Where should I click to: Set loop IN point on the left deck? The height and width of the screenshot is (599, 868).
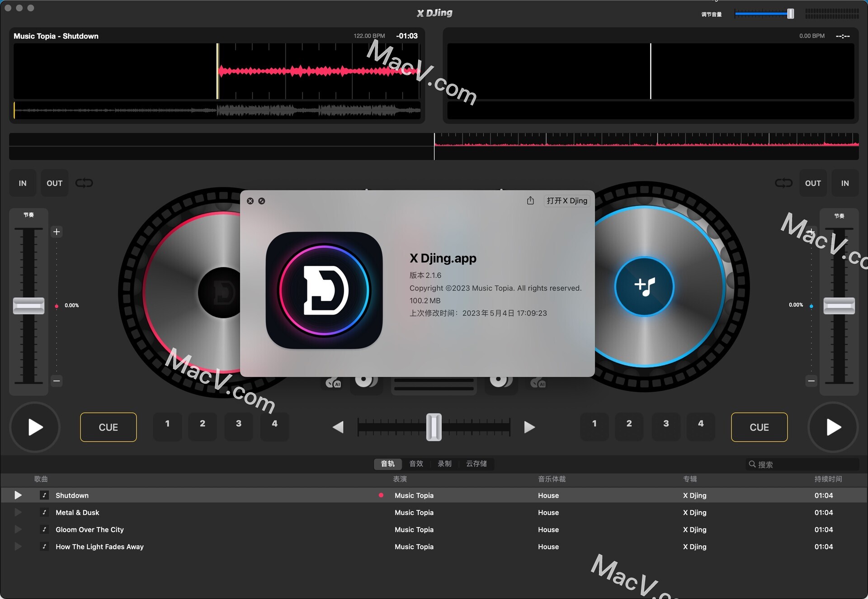[23, 183]
